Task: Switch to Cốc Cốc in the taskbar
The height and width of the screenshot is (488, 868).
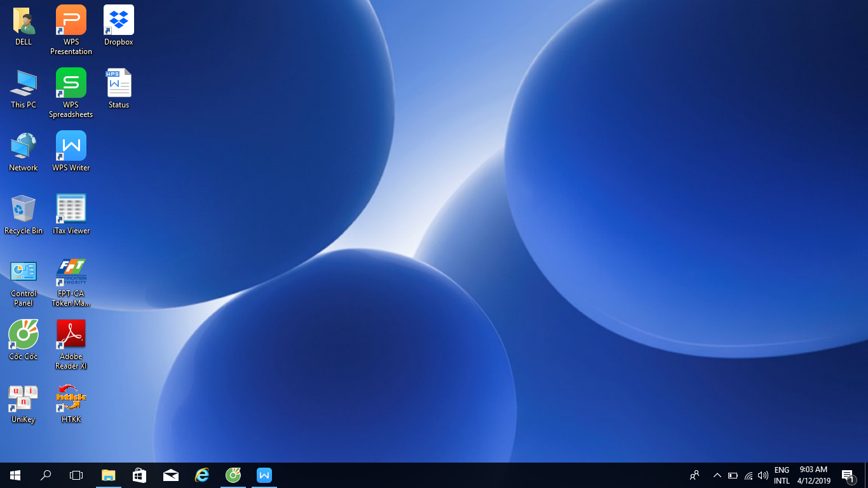Action: [x=233, y=475]
